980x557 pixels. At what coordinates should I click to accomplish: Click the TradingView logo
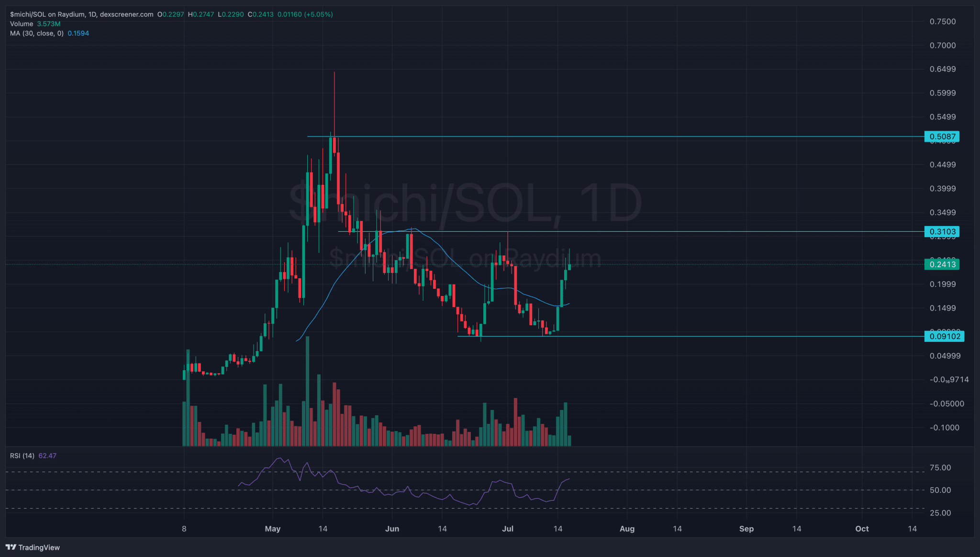coord(33,547)
